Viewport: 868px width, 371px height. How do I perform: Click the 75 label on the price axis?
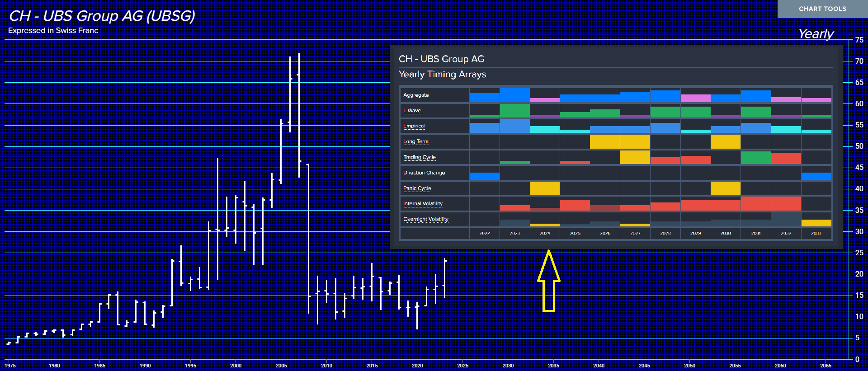859,40
